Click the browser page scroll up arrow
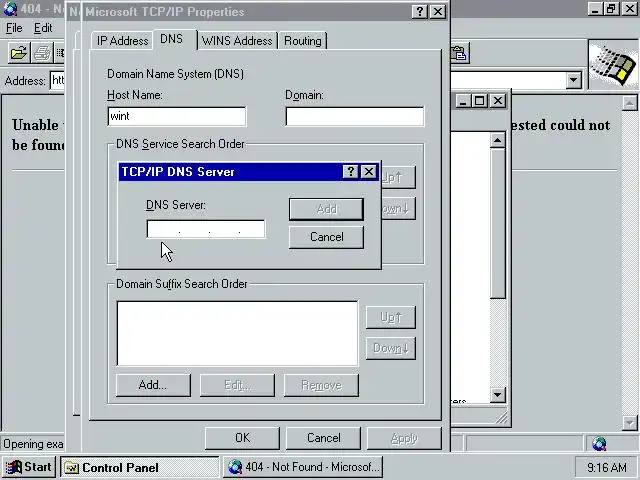The image size is (640, 480). pos(629,103)
